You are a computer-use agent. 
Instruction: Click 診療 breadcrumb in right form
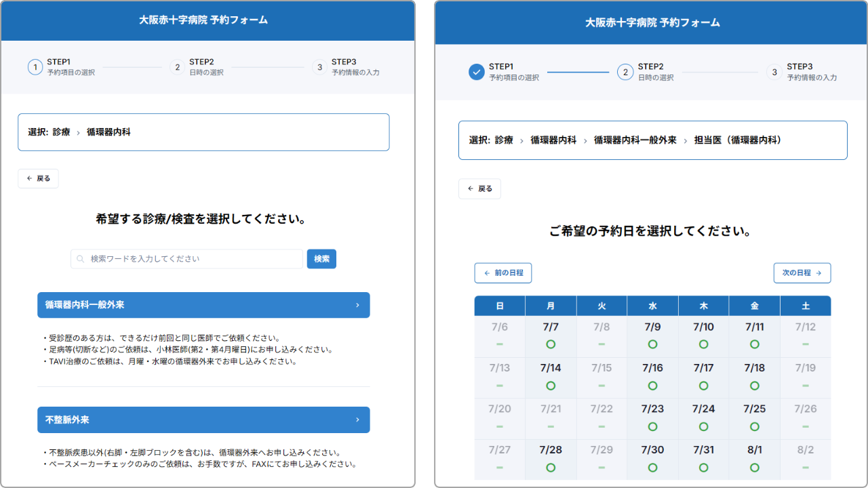(504, 140)
